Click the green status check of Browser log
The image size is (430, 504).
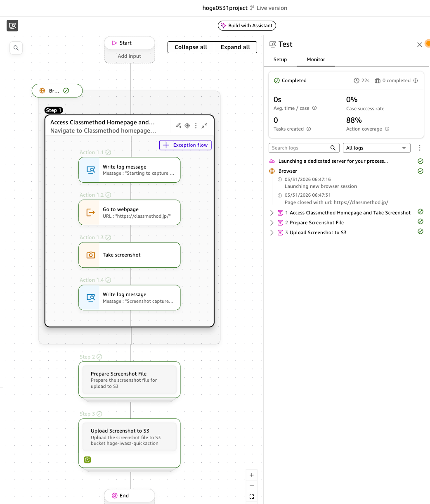421,171
